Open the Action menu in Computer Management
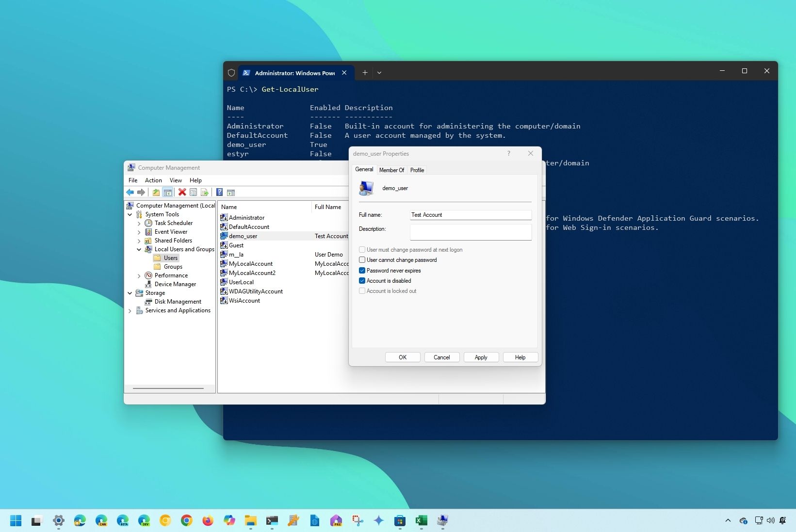This screenshot has height=532, width=796. tap(153, 180)
